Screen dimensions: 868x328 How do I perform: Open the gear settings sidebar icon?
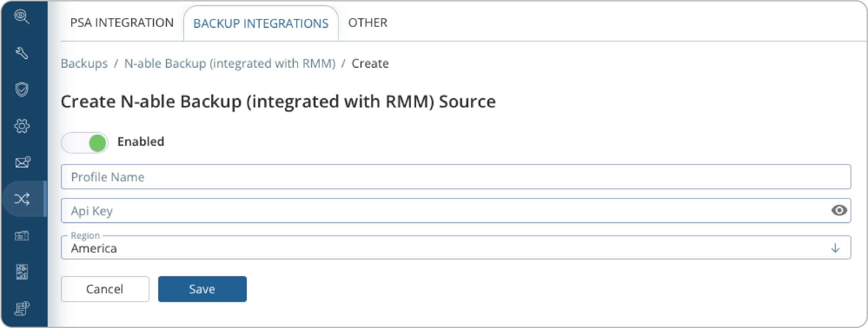[22, 126]
